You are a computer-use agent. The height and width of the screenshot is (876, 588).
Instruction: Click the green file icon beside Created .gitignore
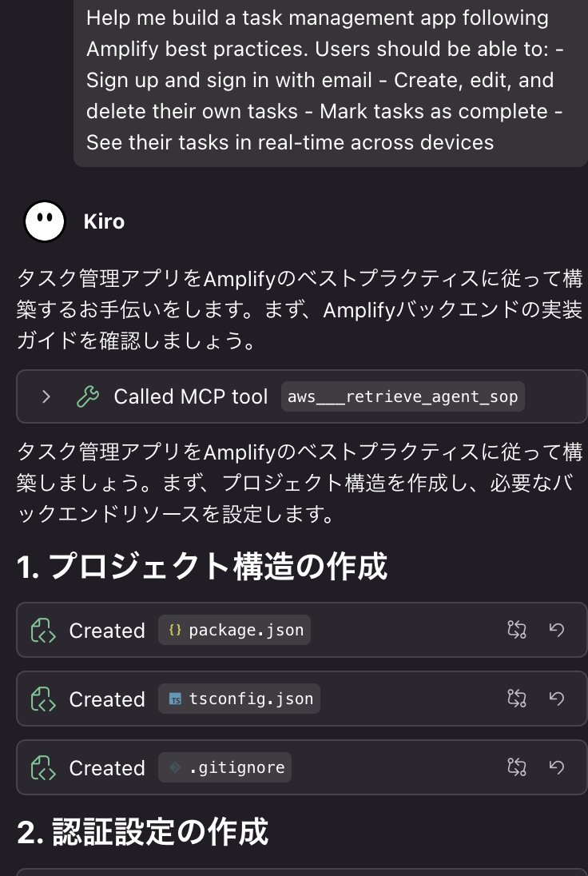coord(42,767)
